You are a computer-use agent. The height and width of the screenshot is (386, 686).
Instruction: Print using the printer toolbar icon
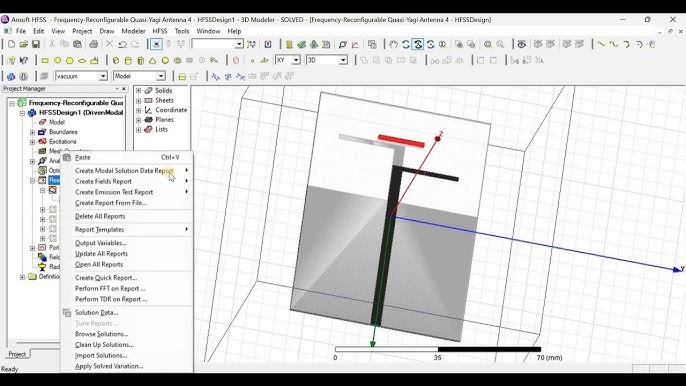(x=94, y=44)
